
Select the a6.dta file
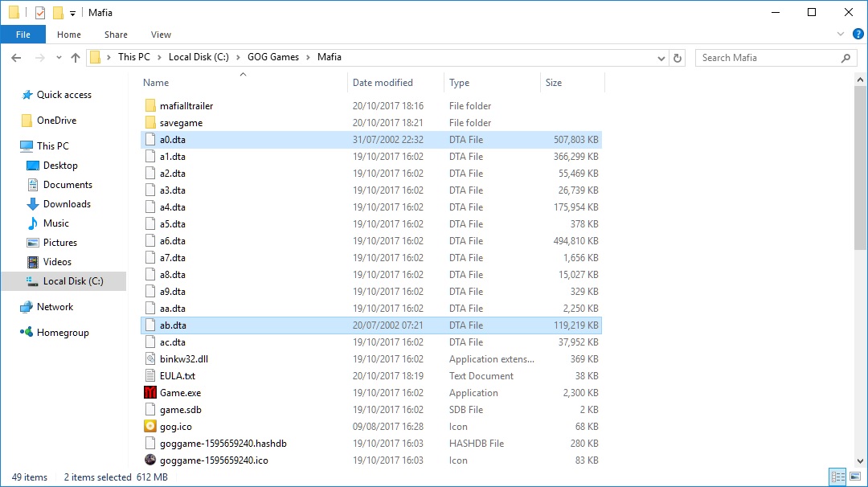(x=371, y=241)
